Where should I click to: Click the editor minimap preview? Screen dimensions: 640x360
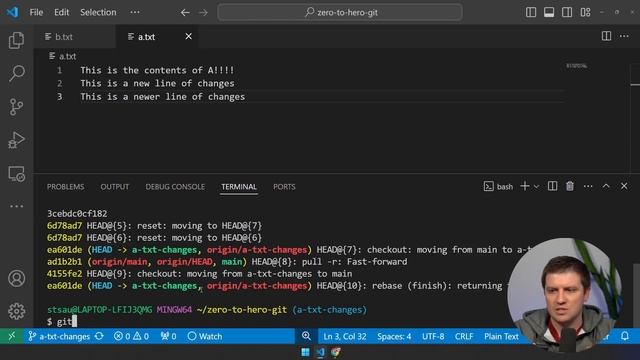click(576, 66)
